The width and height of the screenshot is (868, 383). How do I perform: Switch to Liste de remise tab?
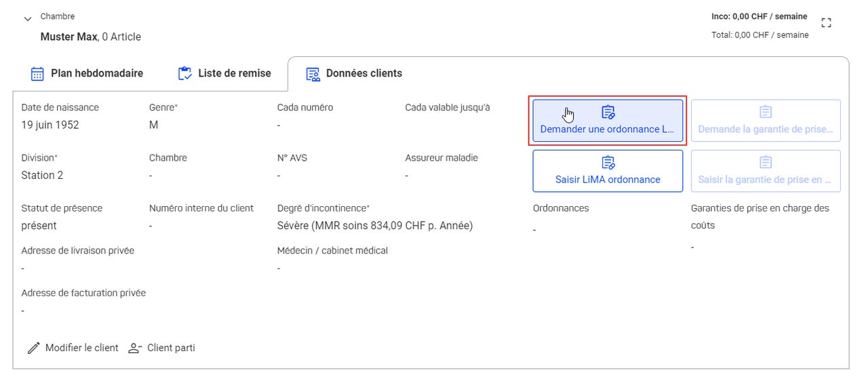tap(224, 73)
